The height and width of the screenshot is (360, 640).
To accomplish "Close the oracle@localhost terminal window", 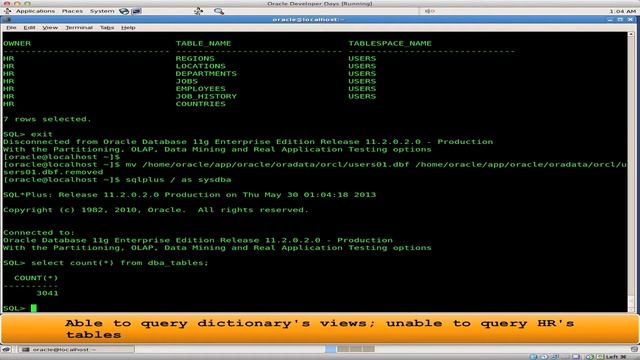I will click(x=631, y=19).
